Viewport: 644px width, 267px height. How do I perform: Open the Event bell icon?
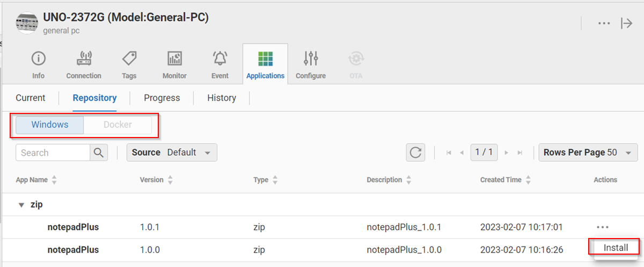(219, 59)
